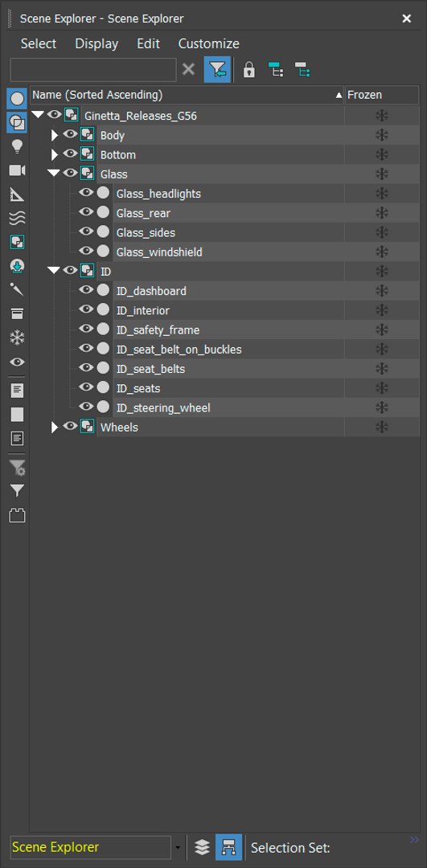Toggle the Display Lights filter icon

click(17, 147)
